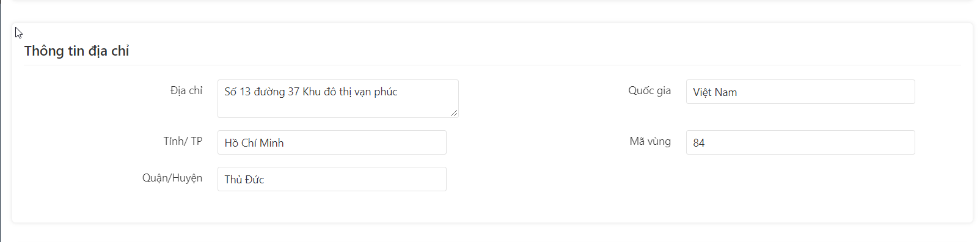Click the word "Minh" in the province field

[x=272, y=143]
